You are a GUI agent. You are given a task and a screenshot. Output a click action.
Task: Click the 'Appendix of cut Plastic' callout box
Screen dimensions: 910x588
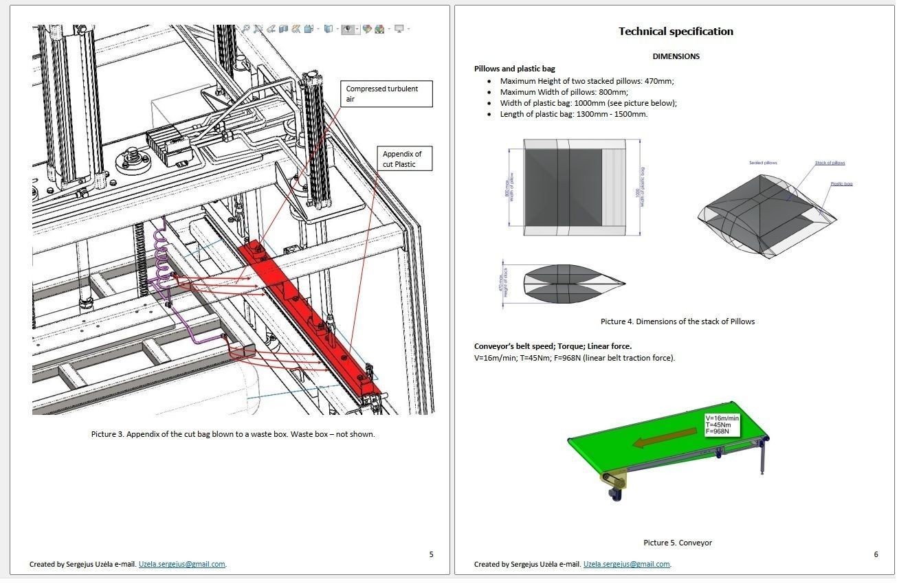point(405,159)
